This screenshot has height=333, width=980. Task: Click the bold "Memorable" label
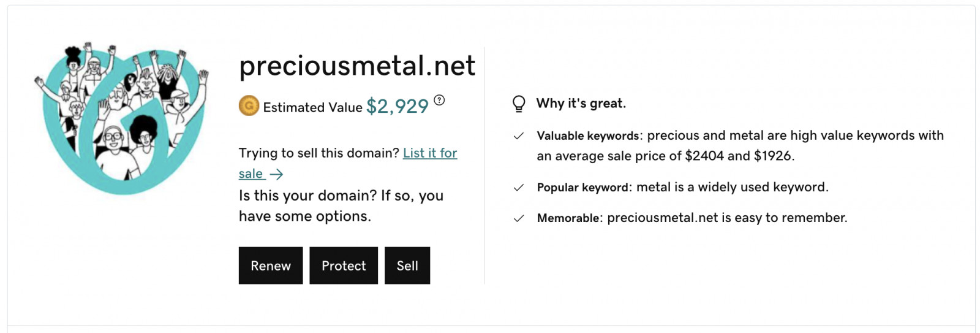(x=568, y=218)
